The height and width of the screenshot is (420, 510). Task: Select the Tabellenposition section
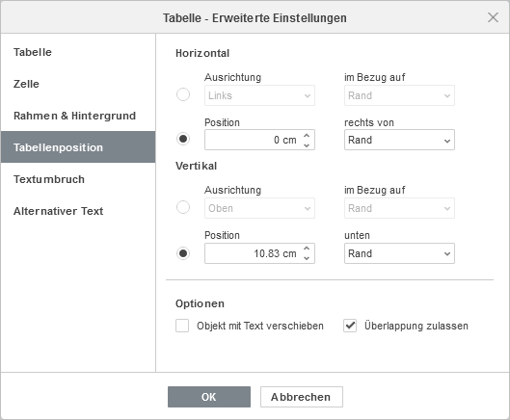pyautogui.click(x=78, y=147)
